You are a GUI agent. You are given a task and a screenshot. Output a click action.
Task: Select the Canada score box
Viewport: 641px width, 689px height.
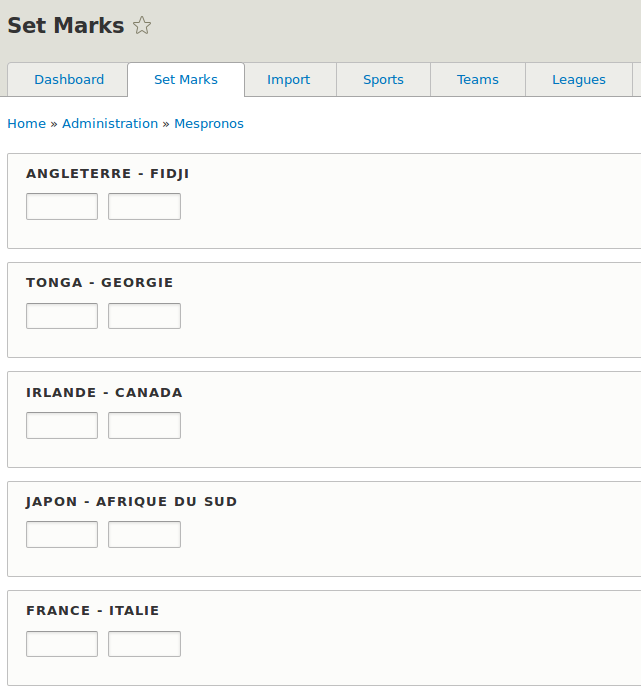(x=144, y=425)
